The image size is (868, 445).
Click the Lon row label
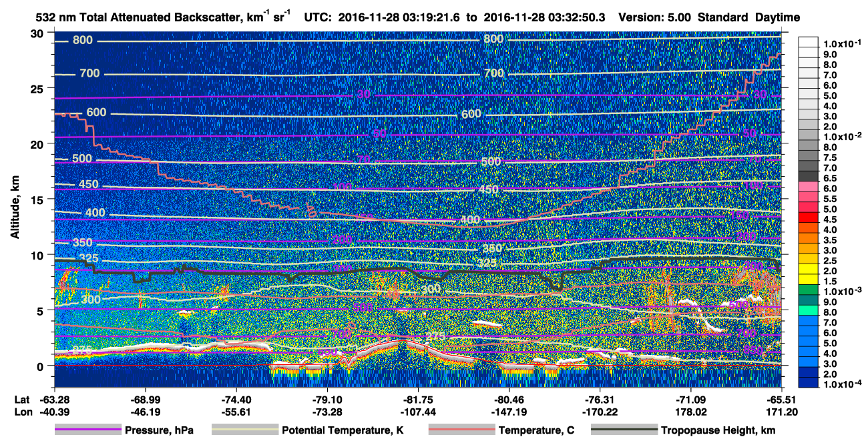22,412
